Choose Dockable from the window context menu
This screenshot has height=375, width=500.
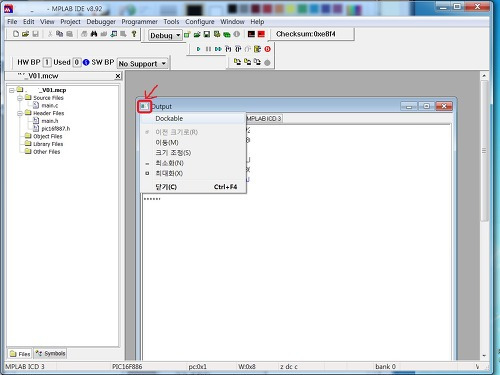pyautogui.click(x=193, y=118)
